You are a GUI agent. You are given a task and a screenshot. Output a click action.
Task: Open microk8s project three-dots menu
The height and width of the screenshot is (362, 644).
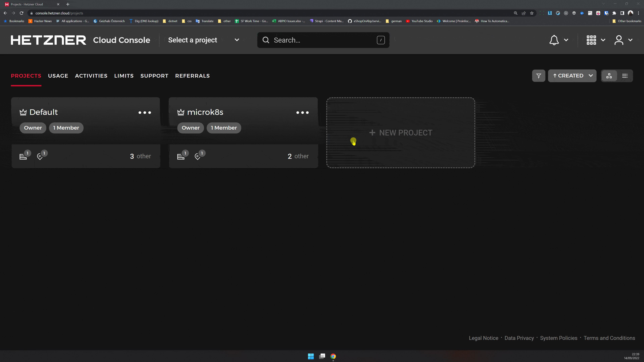(x=302, y=112)
